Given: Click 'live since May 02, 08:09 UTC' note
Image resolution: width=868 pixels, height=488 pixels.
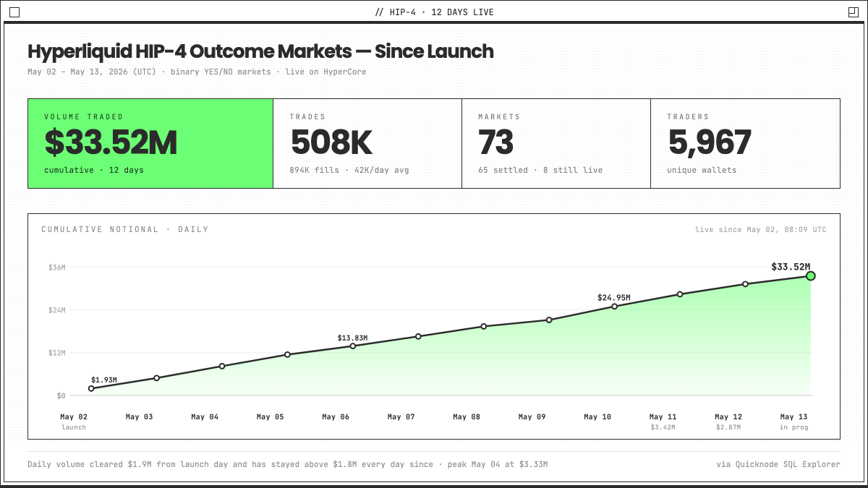Looking at the screenshot, I should click(761, 230).
